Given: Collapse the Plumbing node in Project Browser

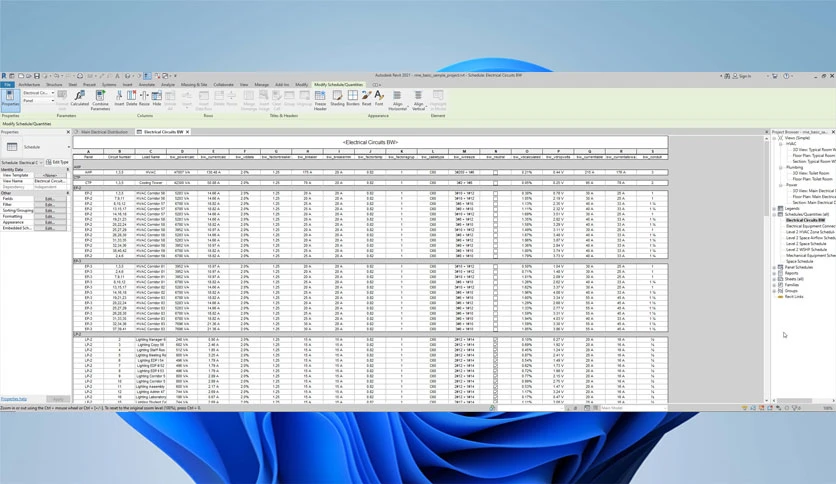Looking at the screenshot, I should click(x=781, y=167).
